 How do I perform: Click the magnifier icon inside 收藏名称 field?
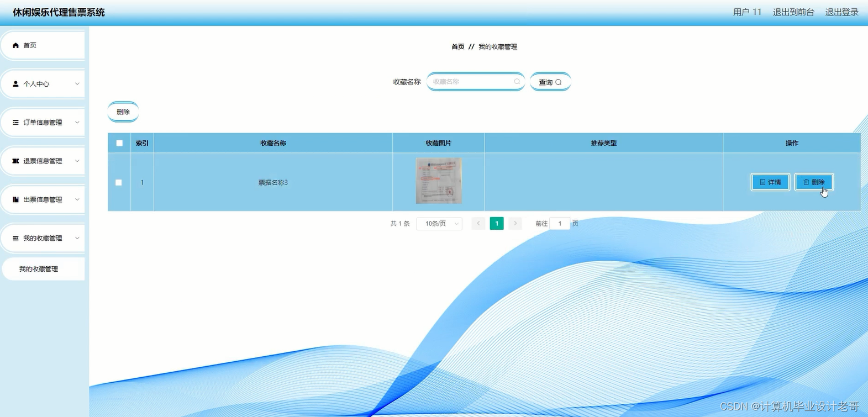click(517, 82)
